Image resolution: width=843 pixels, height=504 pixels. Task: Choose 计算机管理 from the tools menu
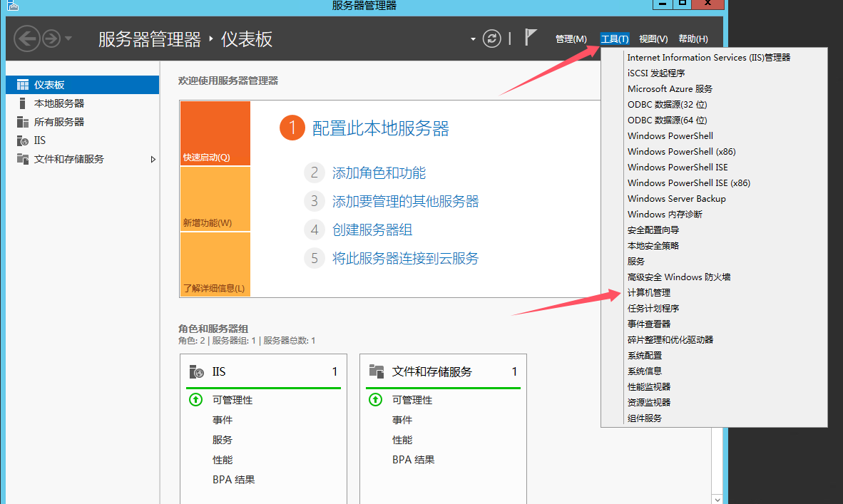click(x=648, y=293)
